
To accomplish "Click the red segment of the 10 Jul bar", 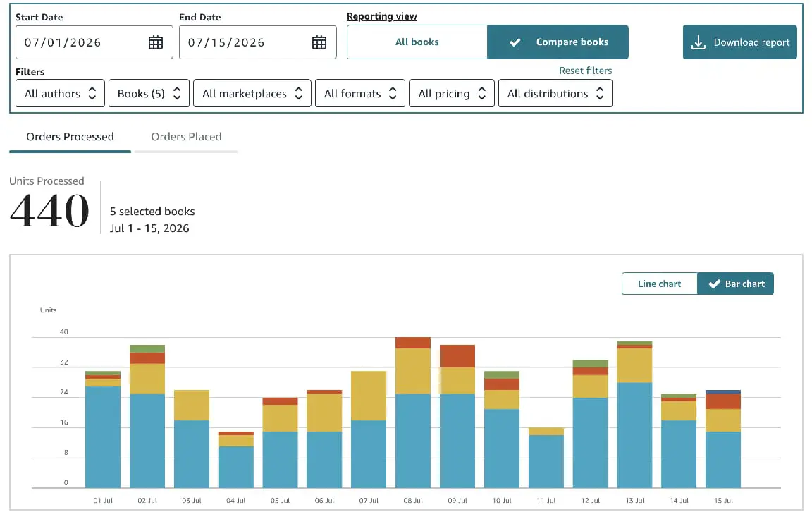I will click(501, 384).
